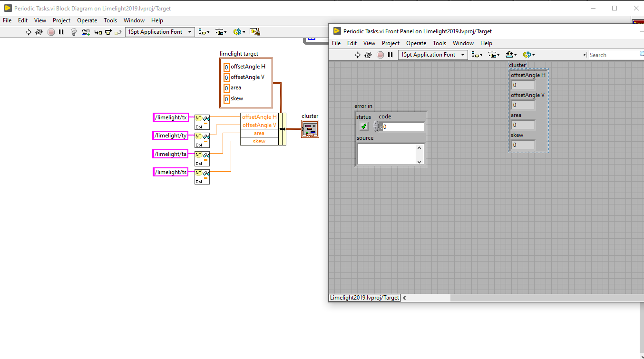Pause execution in the Front Panel toolbar

click(390, 55)
